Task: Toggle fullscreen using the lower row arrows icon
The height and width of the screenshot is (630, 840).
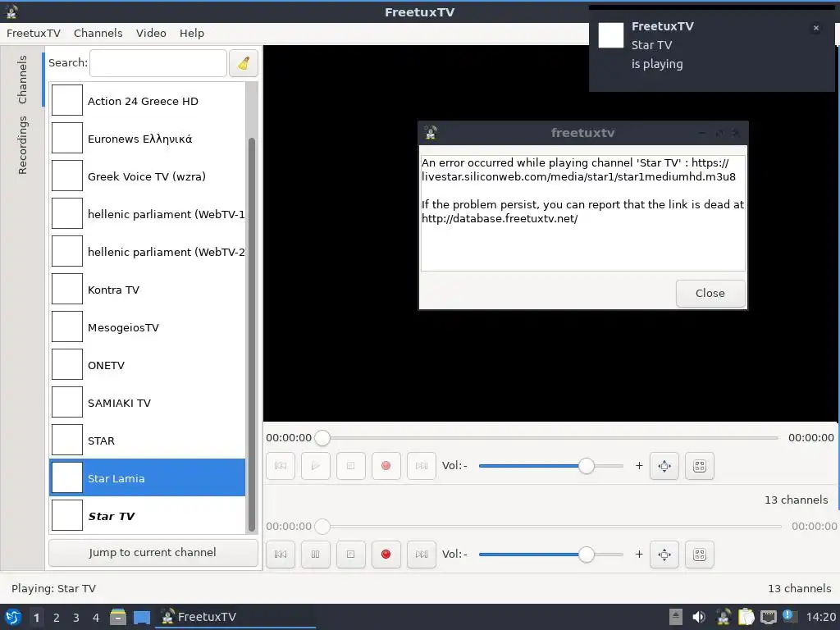Action: (x=664, y=555)
